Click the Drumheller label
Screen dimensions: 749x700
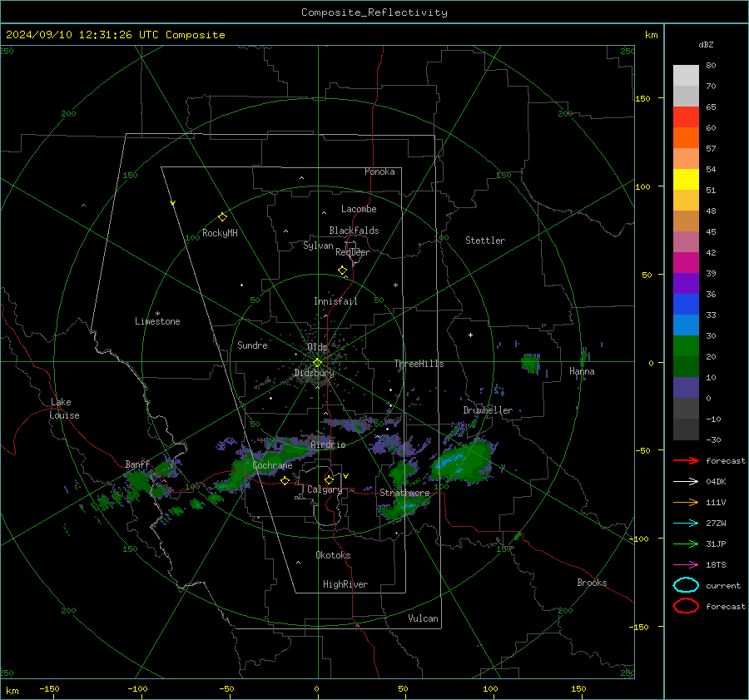488,410
